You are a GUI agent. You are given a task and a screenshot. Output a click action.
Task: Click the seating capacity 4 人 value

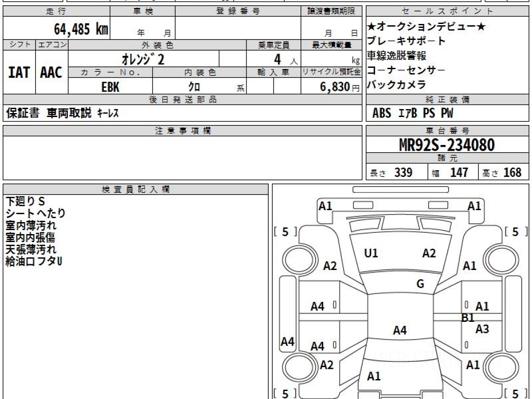click(274, 59)
